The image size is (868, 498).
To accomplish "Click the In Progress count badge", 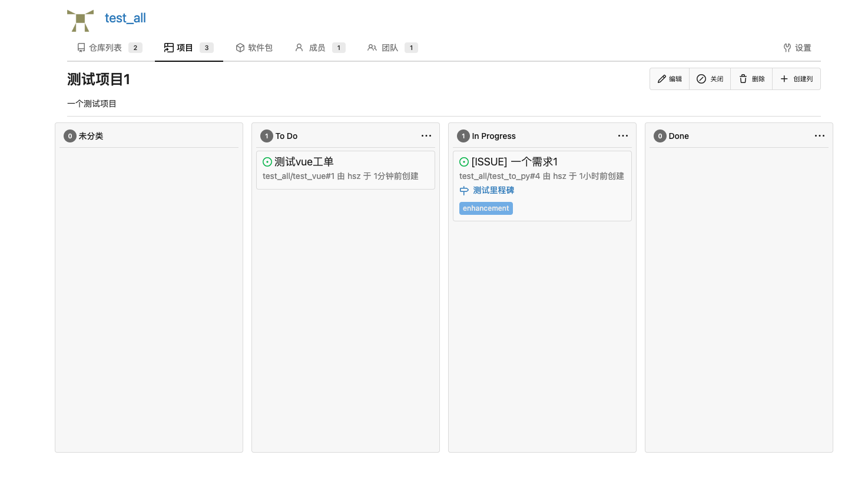I will click(463, 136).
